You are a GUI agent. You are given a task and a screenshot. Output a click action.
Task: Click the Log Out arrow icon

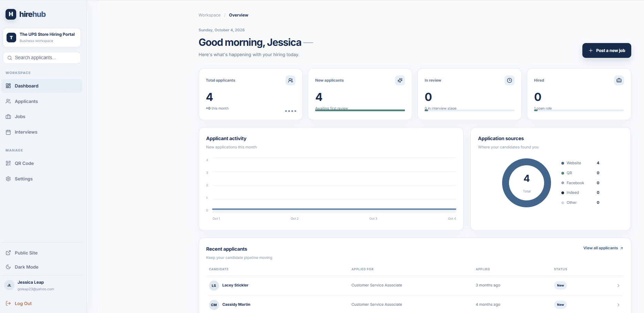8,303
